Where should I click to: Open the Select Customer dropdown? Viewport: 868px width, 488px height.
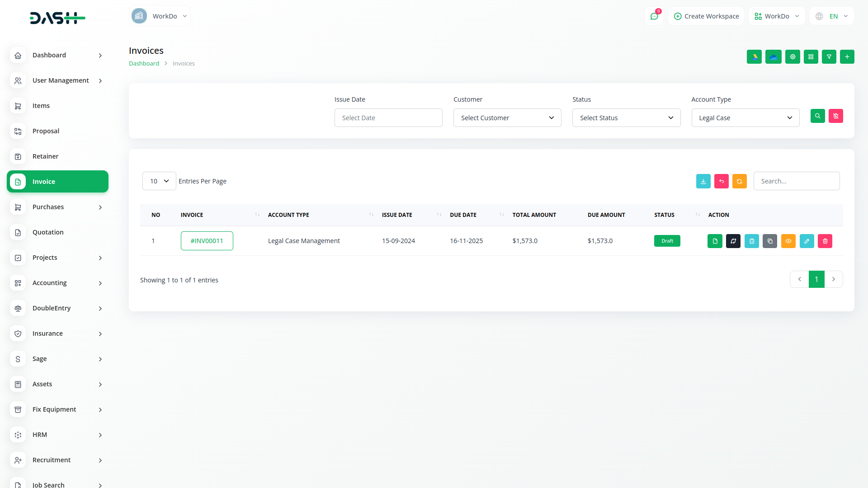(507, 118)
